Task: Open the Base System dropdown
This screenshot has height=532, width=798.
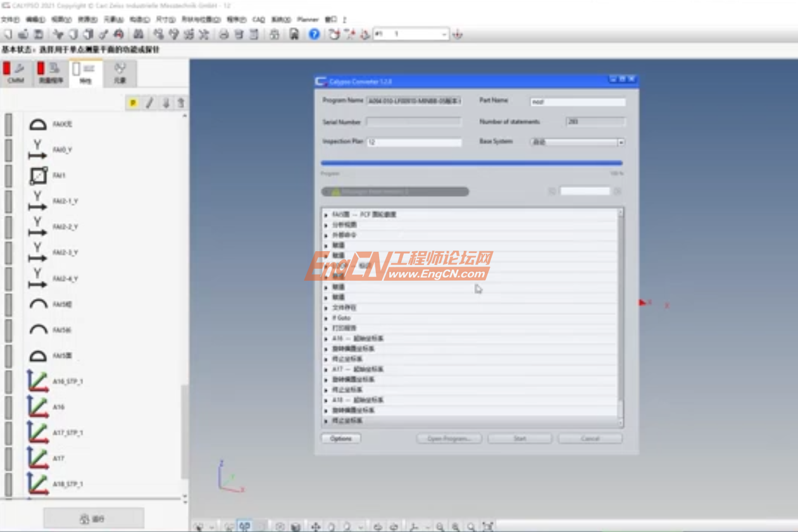Action: coord(620,142)
